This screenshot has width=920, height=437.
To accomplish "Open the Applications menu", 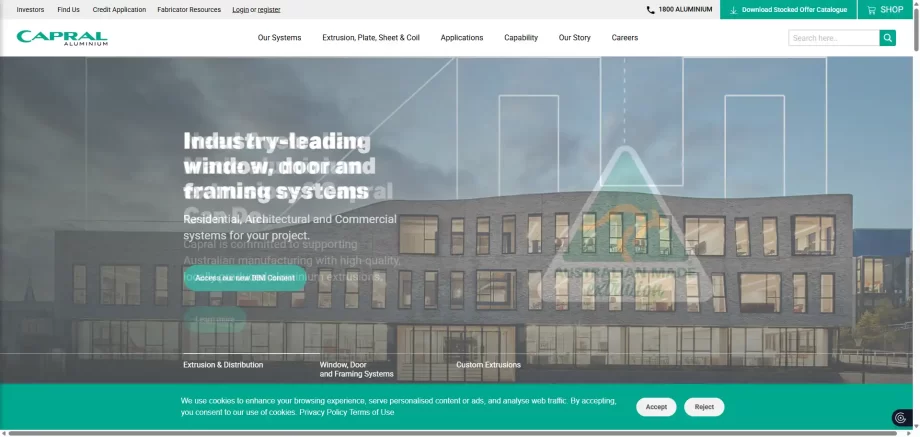I will pyautogui.click(x=462, y=38).
